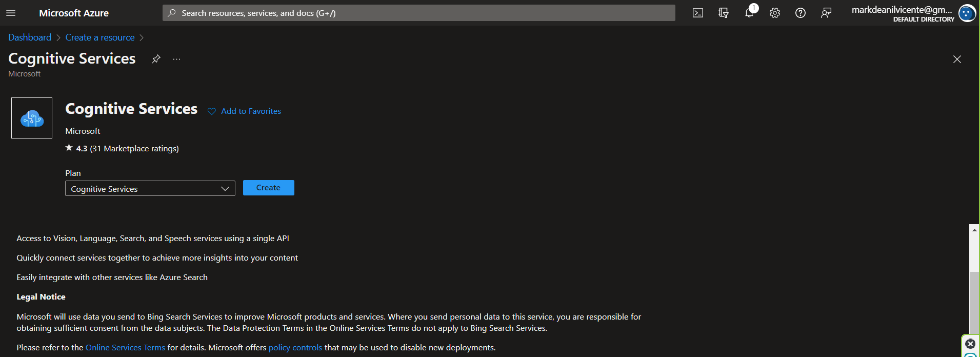The width and height of the screenshot is (980, 357).
Task: Open Cloud Shell from the top bar
Action: tap(698, 13)
